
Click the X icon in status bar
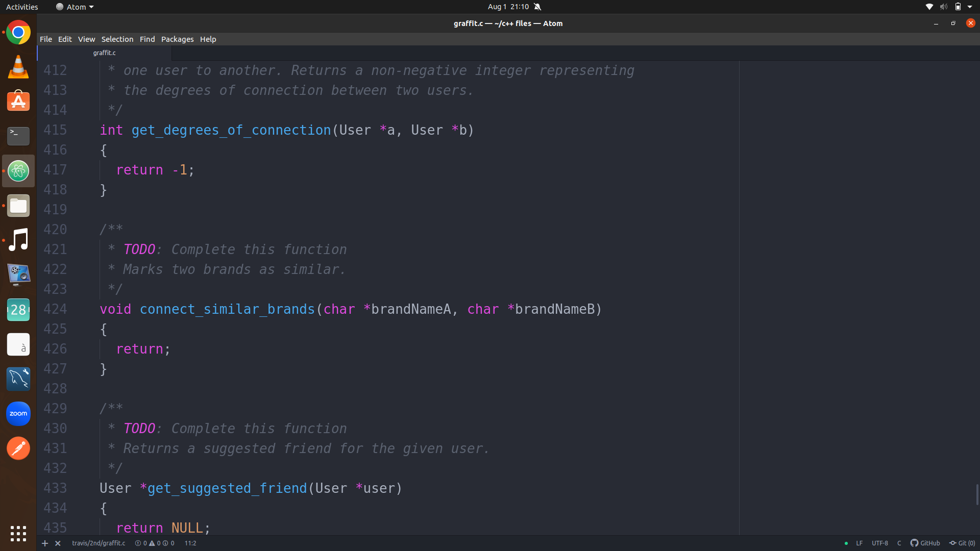(x=58, y=543)
